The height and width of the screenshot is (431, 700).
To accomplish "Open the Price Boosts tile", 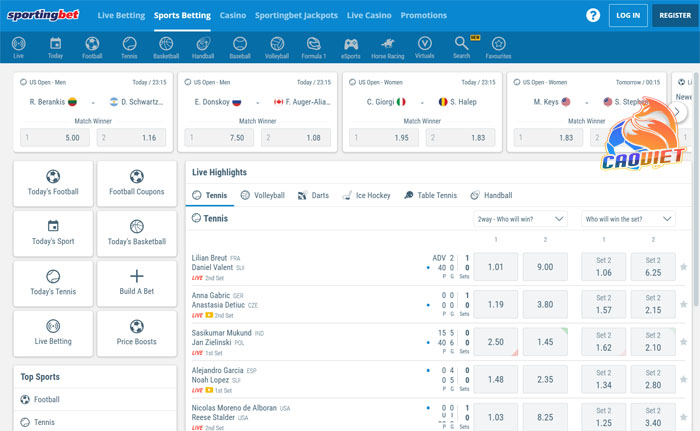I will pos(137,334).
